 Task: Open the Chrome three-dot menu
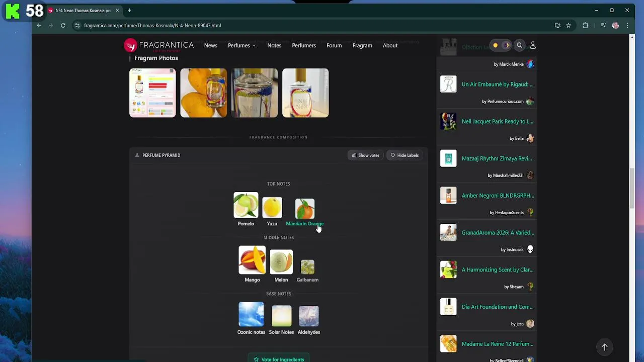(627, 25)
